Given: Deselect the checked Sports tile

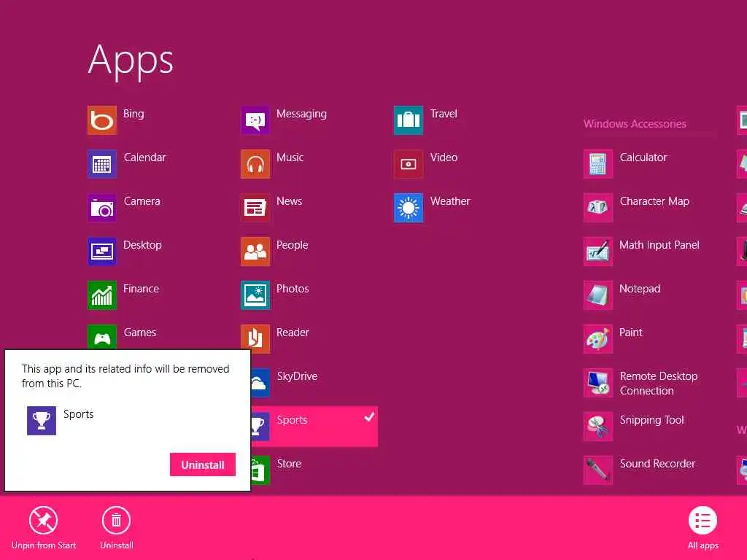Looking at the screenshot, I should click(314, 427).
